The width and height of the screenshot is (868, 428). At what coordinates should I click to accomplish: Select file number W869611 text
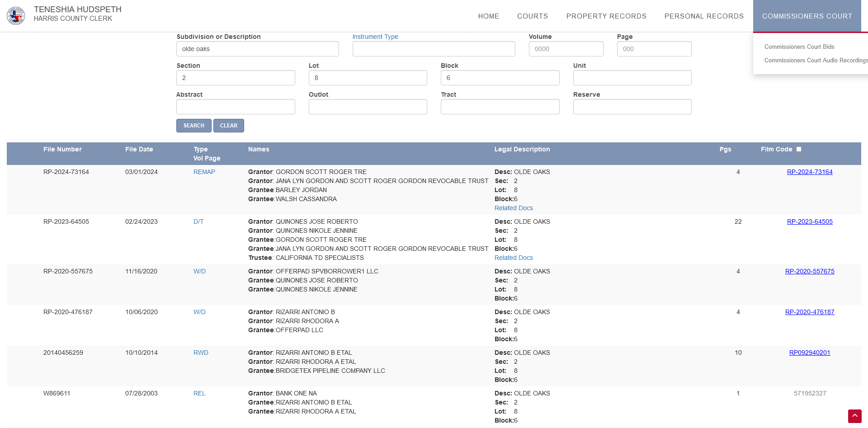pyautogui.click(x=57, y=393)
